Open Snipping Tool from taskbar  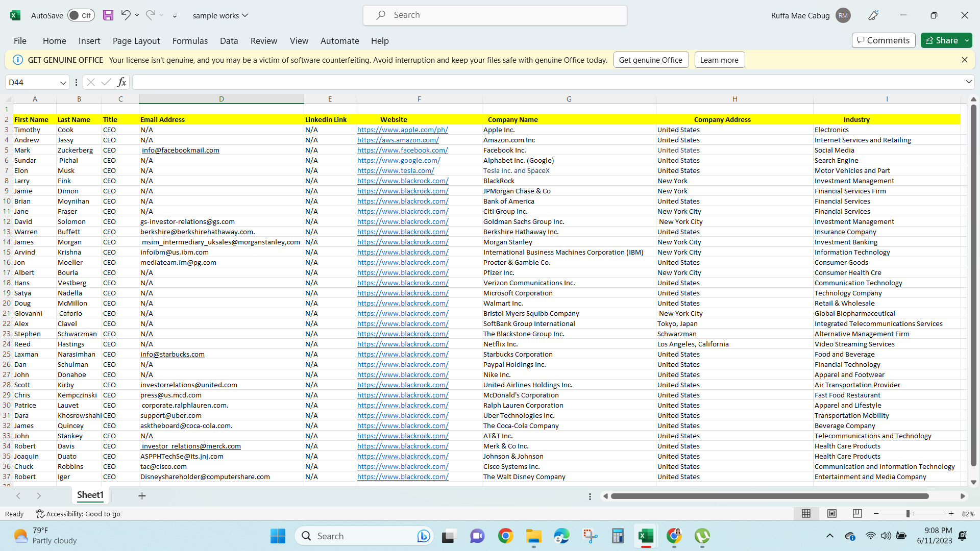[590, 536]
